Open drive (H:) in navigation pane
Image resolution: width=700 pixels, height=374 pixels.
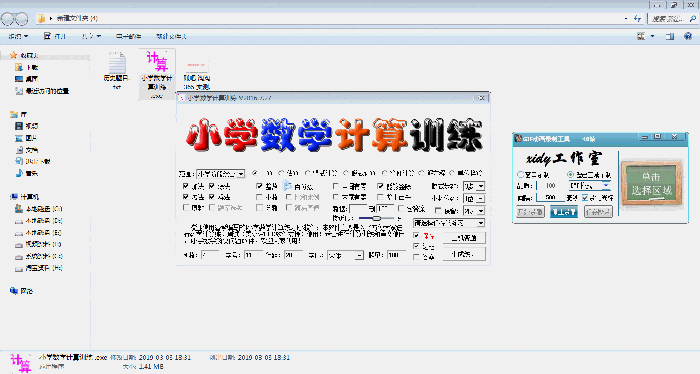tap(38, 268)
